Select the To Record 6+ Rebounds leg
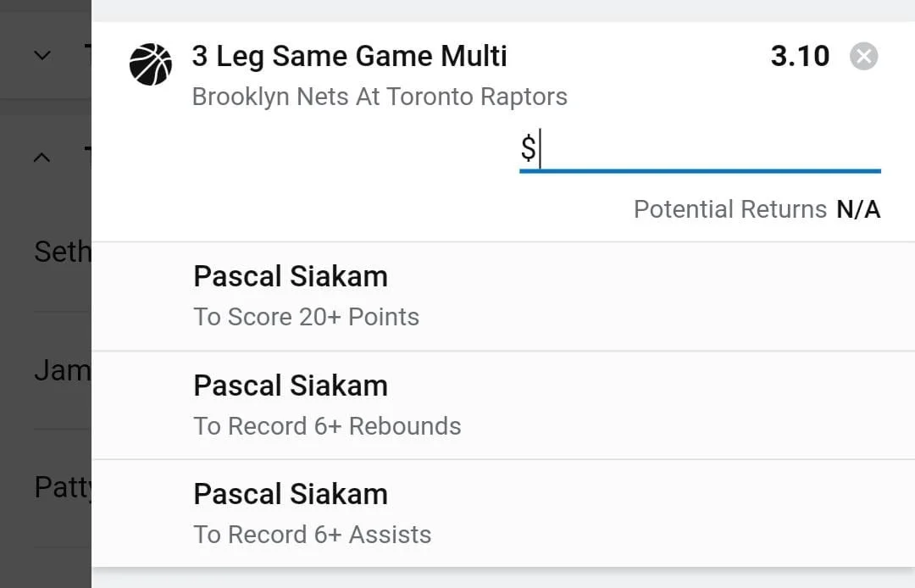The width and height of the screenshot is (915, 588). pyautogui.click(x=327, y=426)
